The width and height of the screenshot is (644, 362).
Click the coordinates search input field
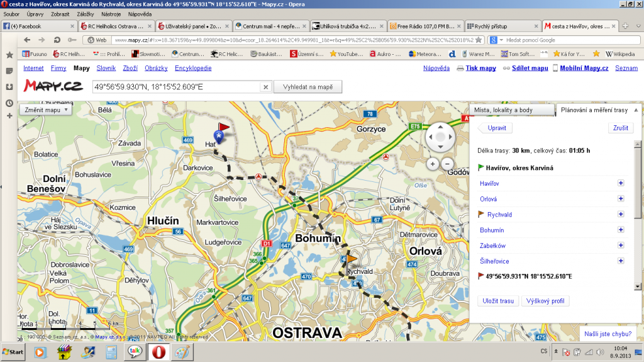click(175, 87)
